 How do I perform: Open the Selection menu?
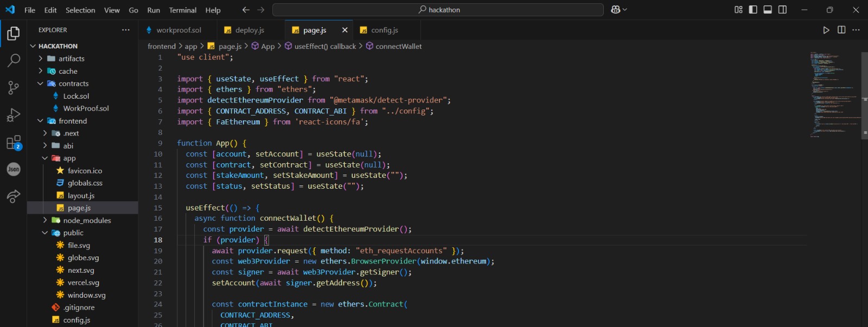[80, 10]
